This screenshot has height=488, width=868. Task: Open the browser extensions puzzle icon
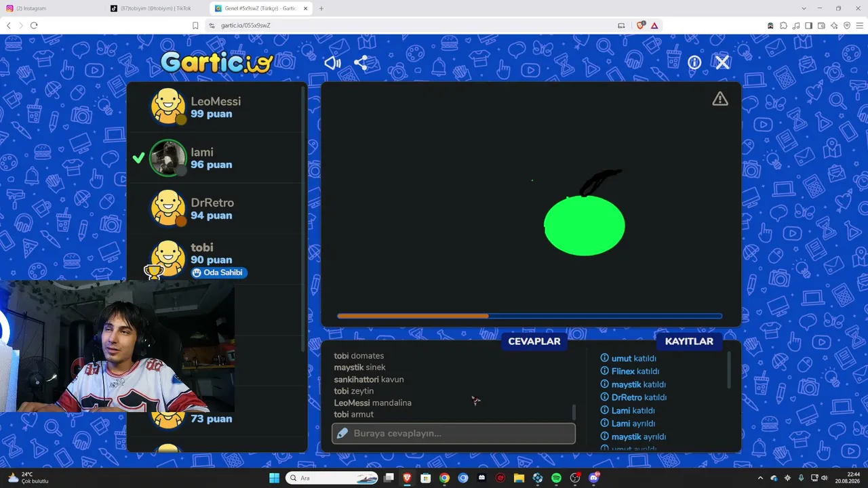click(783, 25)
